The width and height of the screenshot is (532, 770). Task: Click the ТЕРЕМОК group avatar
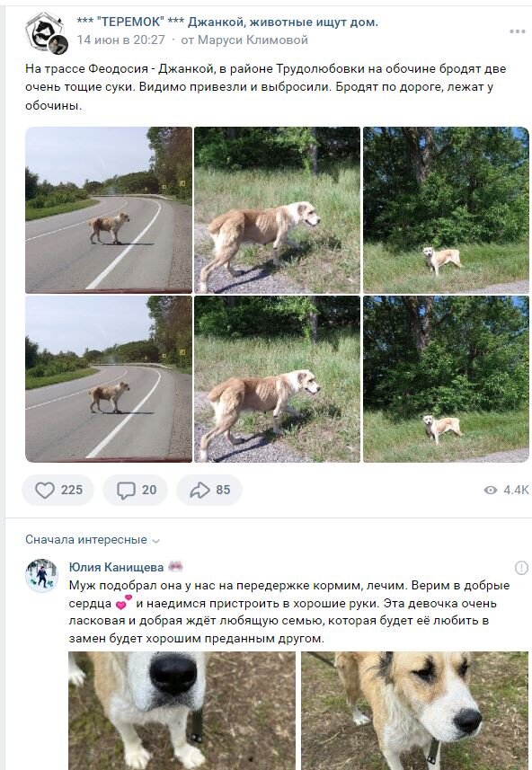(46, 32)
